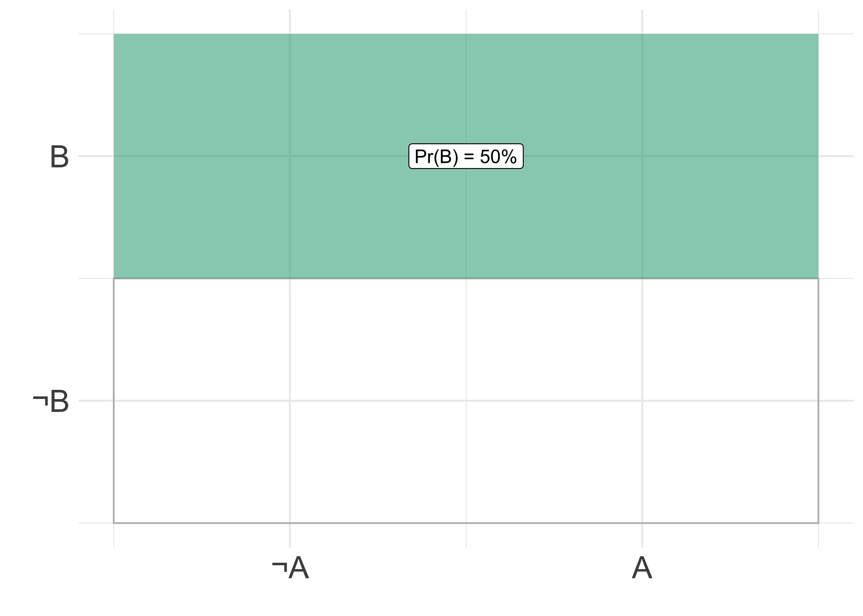Screen dimensions: 863x616
Task: Click top-right corner of the green rectangle
Action: [818, 34]
